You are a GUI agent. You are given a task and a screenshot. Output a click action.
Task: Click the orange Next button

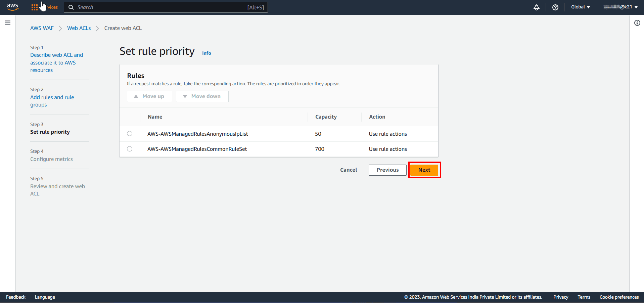[424, 170]
